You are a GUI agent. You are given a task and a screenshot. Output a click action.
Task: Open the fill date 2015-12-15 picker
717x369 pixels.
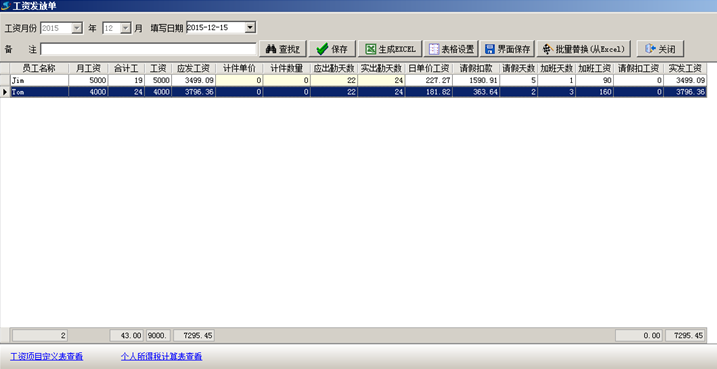click(x=250, y=27)
